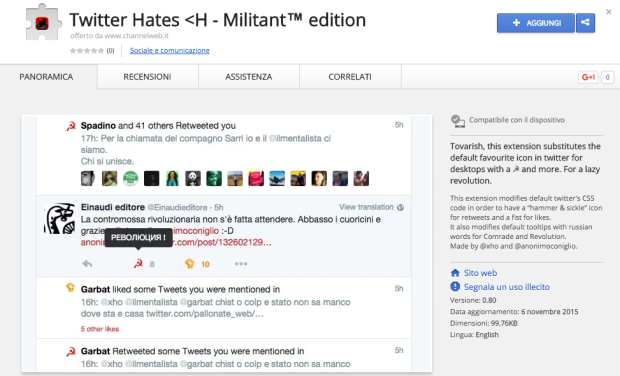This screenshot has width=620, height=376.
Task: Click the fist like icon with 10
Action: point(190,263)
